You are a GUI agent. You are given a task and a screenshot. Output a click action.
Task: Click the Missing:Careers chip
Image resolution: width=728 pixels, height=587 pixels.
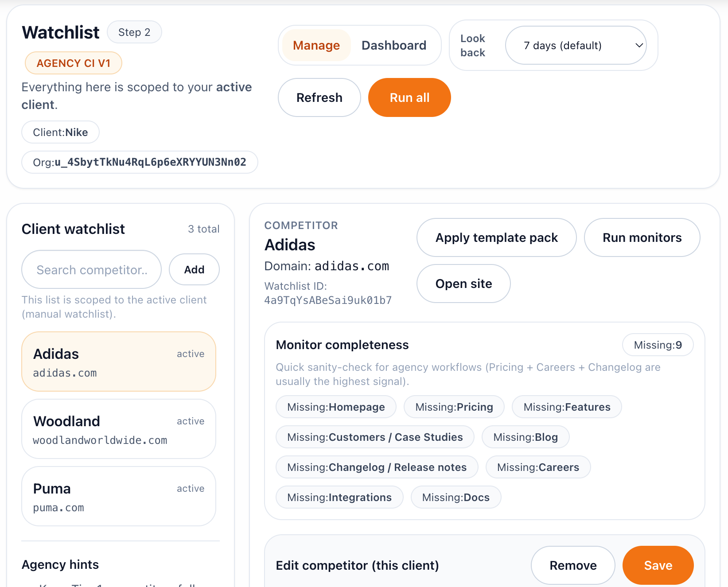pyautogui.click(x=537, y=467)
